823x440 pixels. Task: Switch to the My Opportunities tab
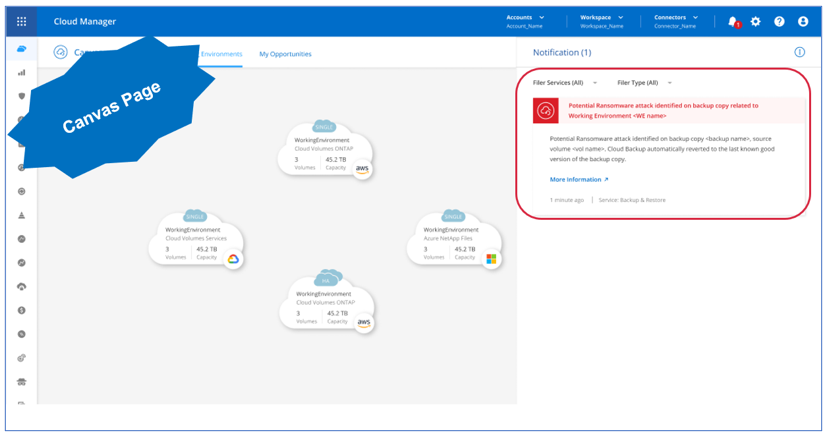[x=285, y=54]
